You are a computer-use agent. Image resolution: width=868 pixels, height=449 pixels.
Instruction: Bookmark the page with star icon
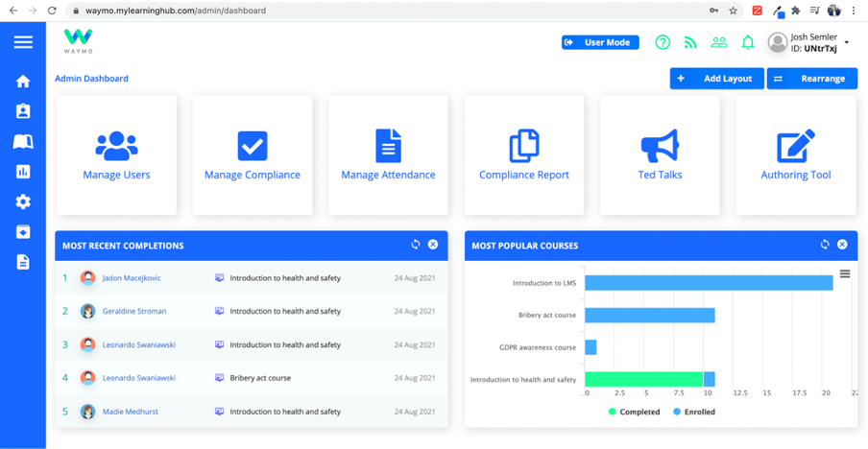[733, 11]
